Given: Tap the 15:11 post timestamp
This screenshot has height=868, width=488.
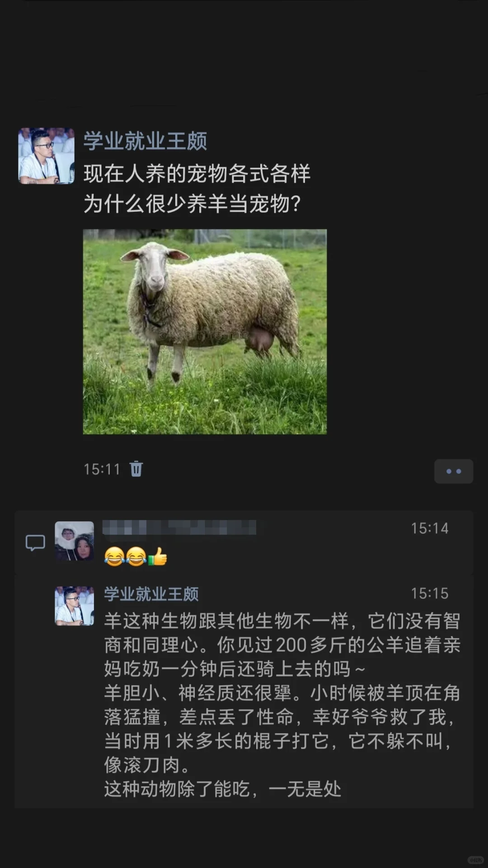Looking at the screenshot, I should [102, 469].
